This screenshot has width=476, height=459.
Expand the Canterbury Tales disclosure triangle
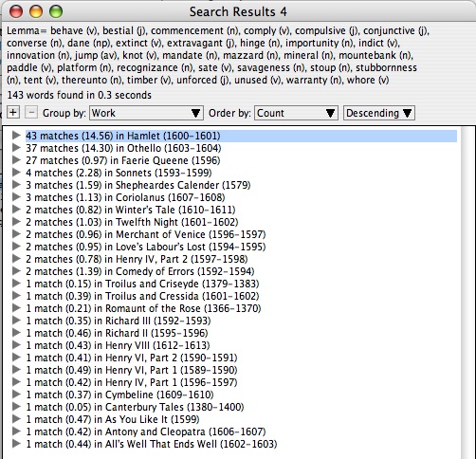click(x=16, y=407)
